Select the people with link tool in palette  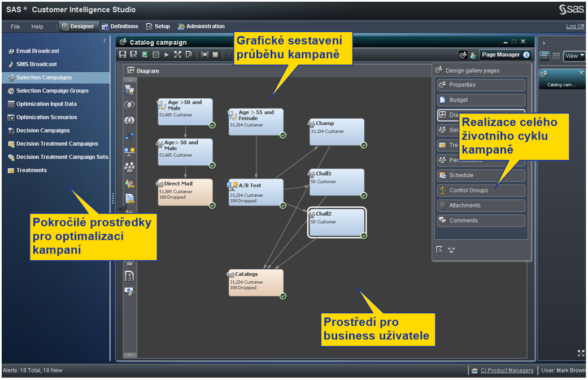130,184
